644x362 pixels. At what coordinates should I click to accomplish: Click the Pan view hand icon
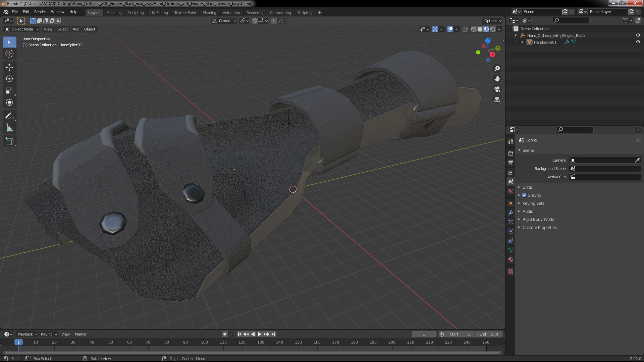pyautogui.click(x=497, y=79)
